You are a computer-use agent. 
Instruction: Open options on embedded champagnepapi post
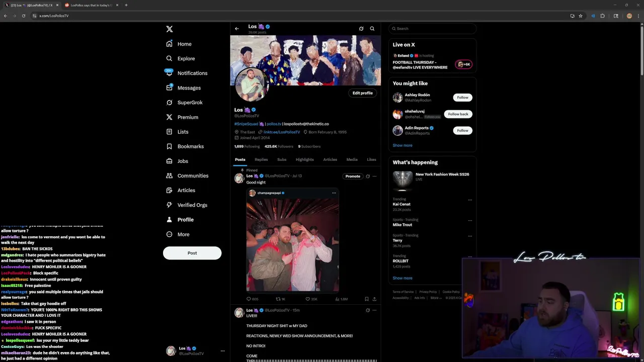(x=334, y=193)
